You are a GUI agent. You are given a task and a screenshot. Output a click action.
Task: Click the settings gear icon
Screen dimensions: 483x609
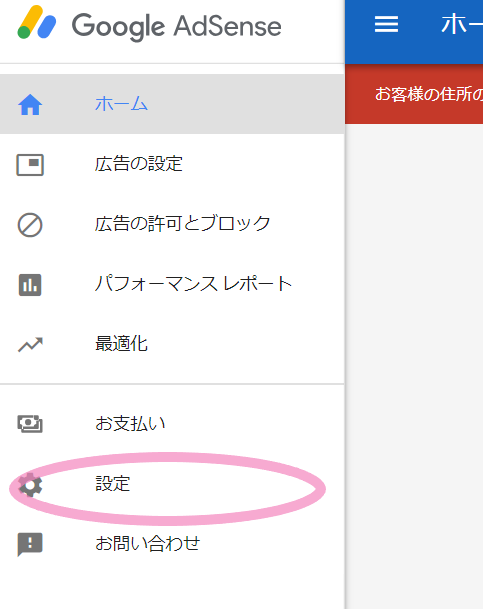pos(30,484)
